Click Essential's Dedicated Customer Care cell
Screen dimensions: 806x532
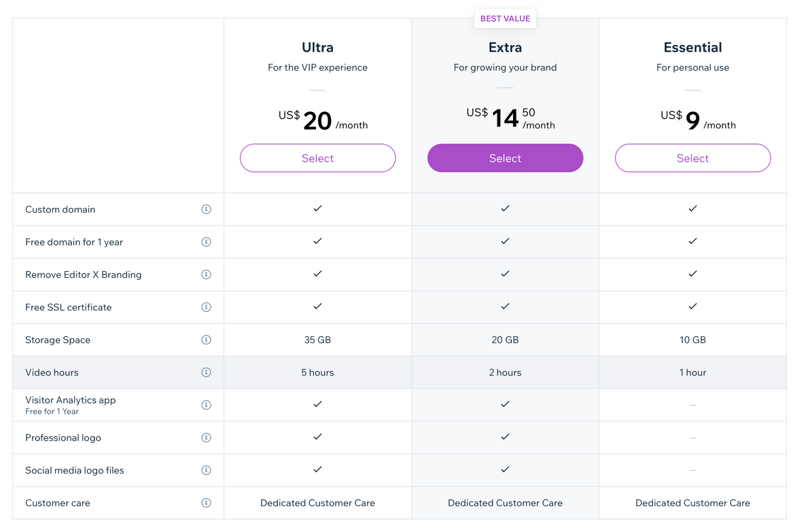693,503
